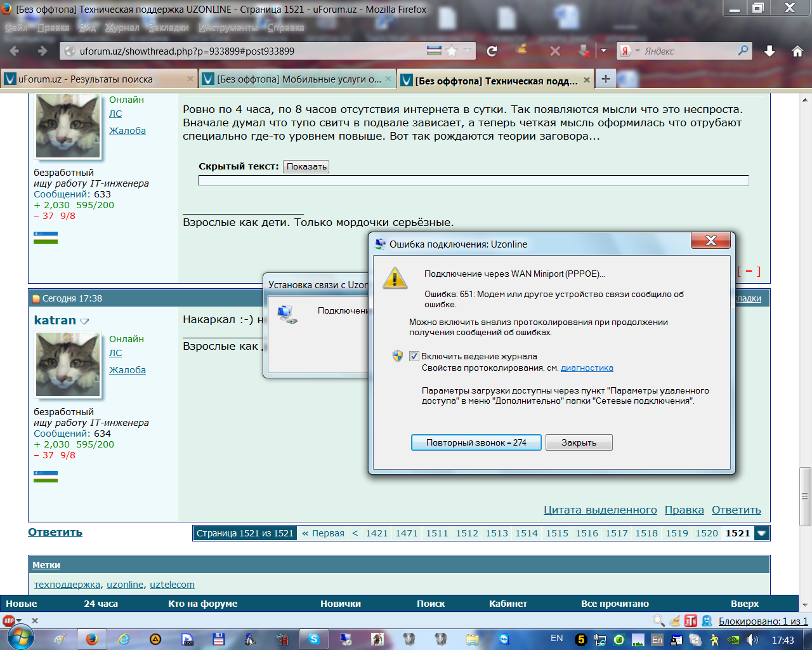Click the magnifier icon in the add-on bar
812x650 pixels.
click(x=659, y=621)
